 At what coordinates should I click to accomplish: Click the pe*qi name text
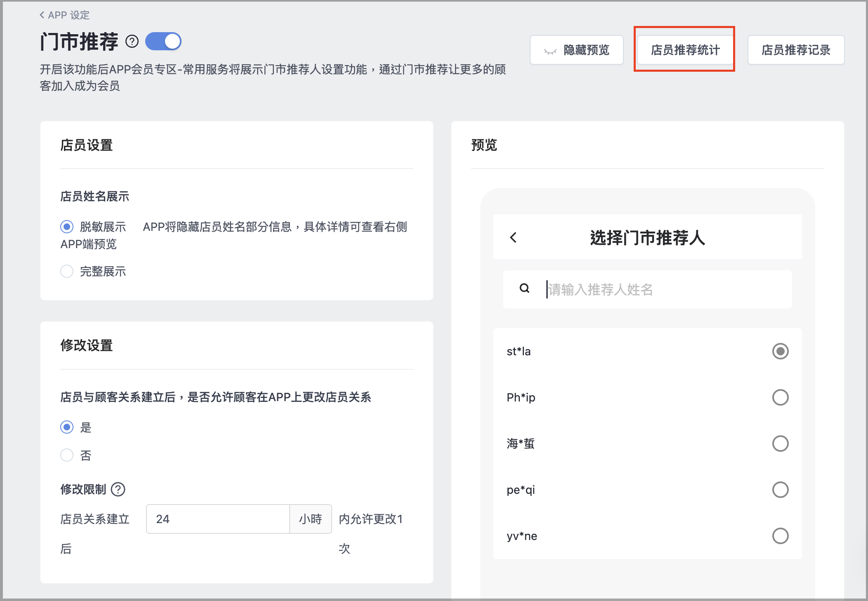point(521,490)
